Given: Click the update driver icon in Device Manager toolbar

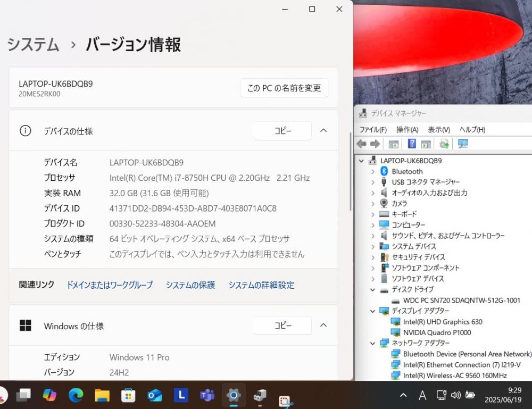Looking at the screenshot, I should (x=444, y=144).
